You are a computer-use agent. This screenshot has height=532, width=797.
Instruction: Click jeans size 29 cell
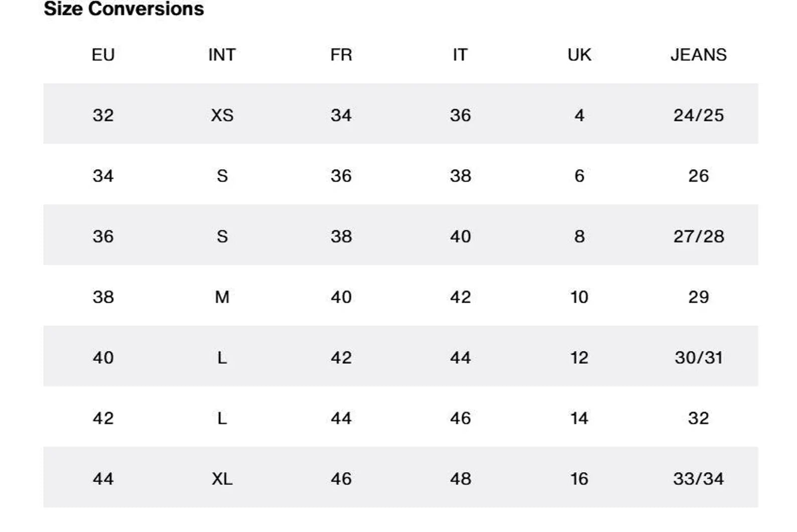(x=698, y=297)
